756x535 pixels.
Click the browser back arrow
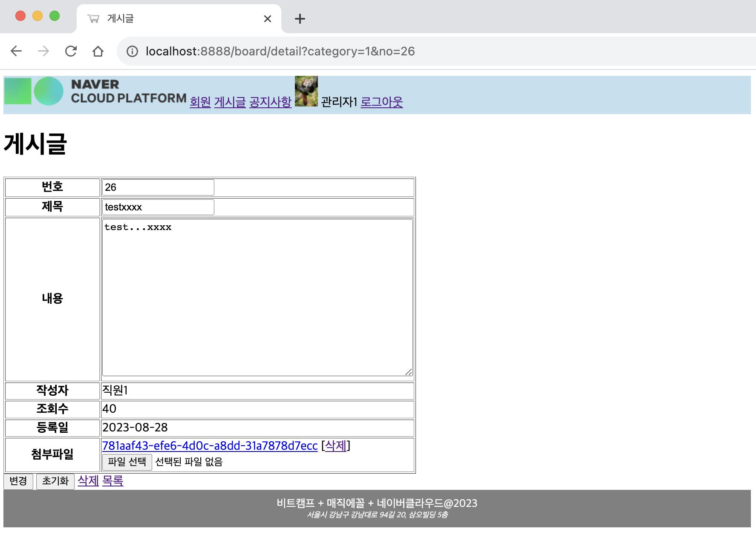click(16, 51)
